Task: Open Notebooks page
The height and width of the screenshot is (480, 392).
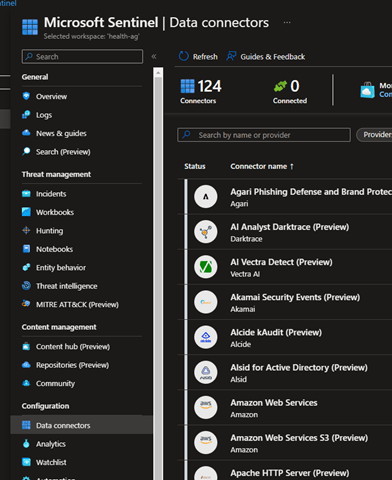Action: click(54, 249)
